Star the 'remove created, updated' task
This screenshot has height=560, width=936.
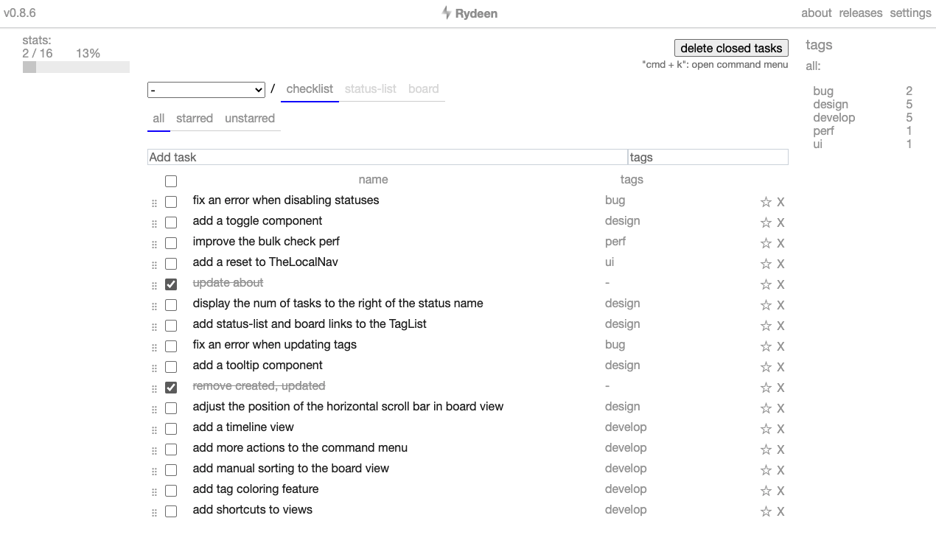point(766,388)
